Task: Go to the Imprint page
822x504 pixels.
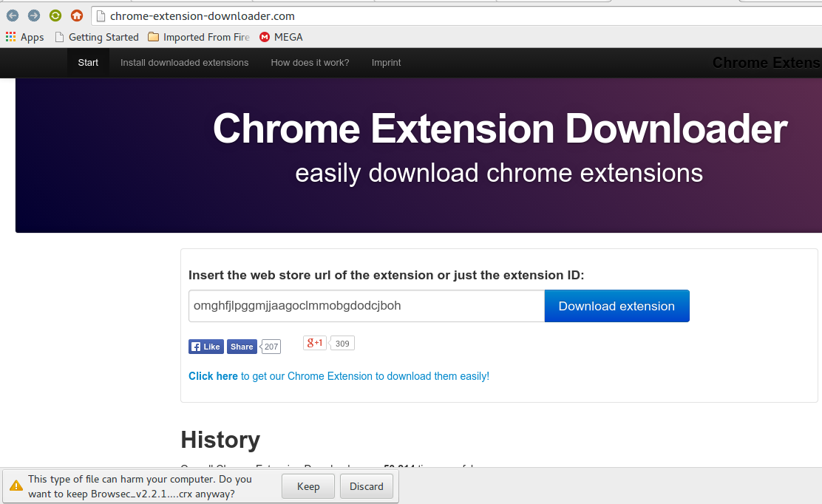Action: pyautogui.click(x=386, y=63)
